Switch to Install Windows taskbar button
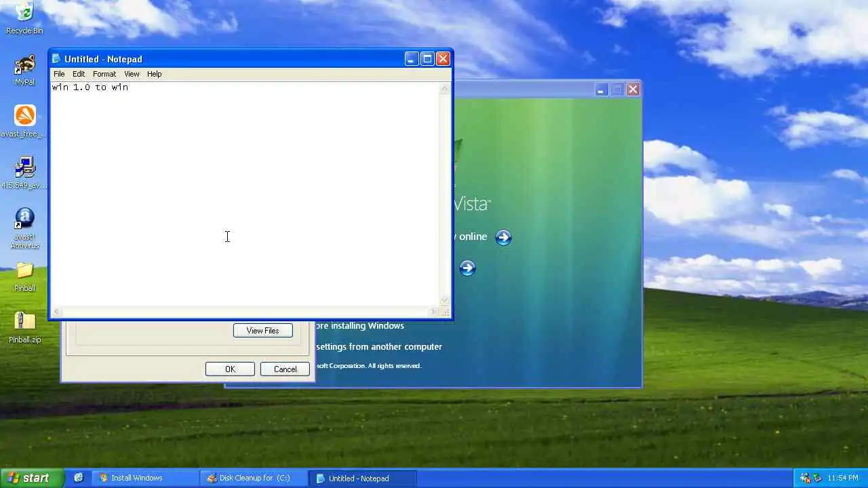 [146, 478]
